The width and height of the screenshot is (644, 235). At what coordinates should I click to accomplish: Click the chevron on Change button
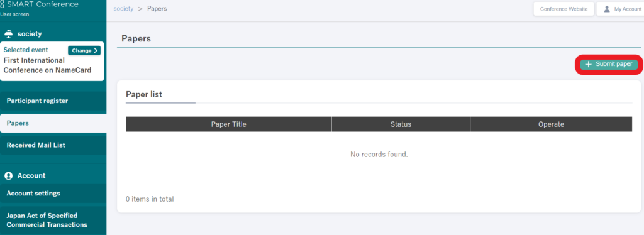click(x=96, y=50)
